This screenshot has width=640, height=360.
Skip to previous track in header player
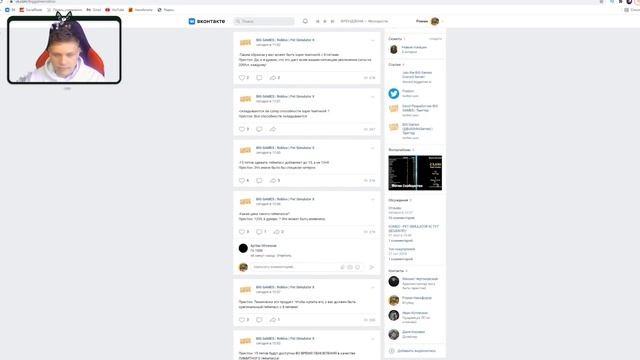(318, 21)
